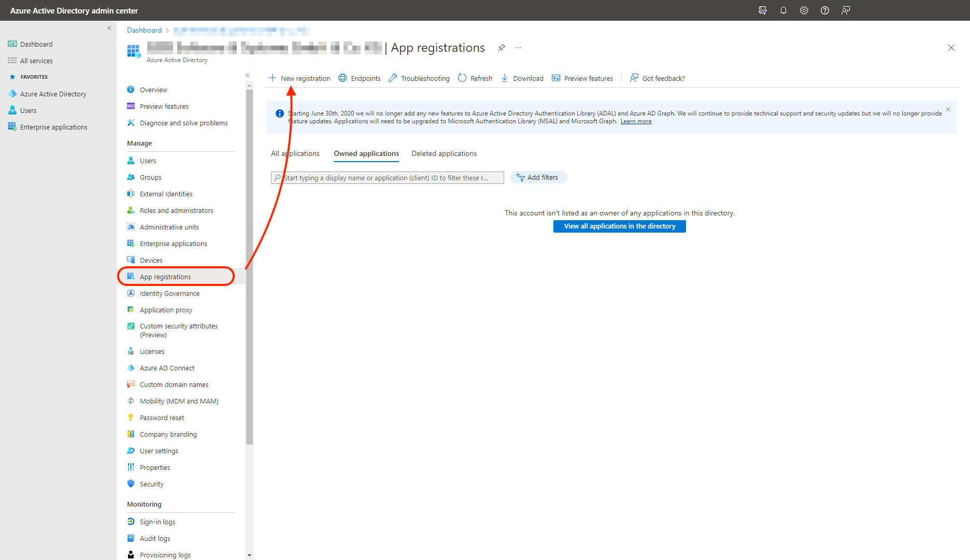Switch to the All applications tab
The height and width of the screenshot is (560, 970).
295,154
